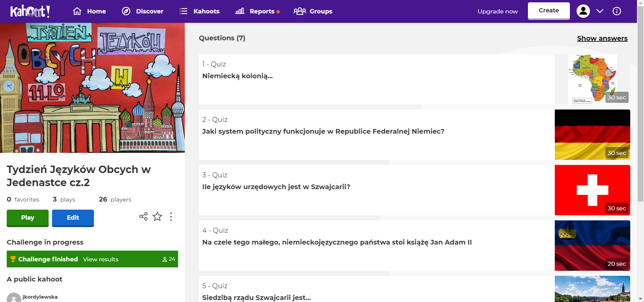Go to the Discover section
The width and height of the screenshot is (644, 302).
[143, 11]
